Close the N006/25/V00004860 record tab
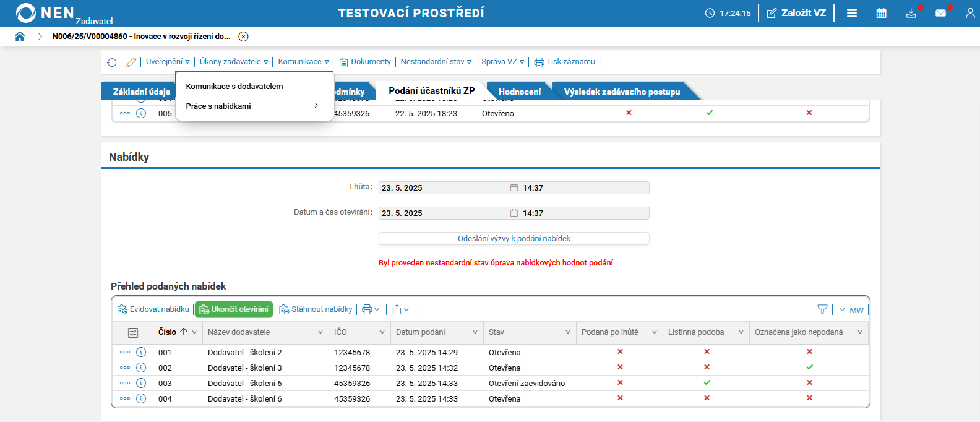Screen dimensions: 980x422 pos(244,37)
